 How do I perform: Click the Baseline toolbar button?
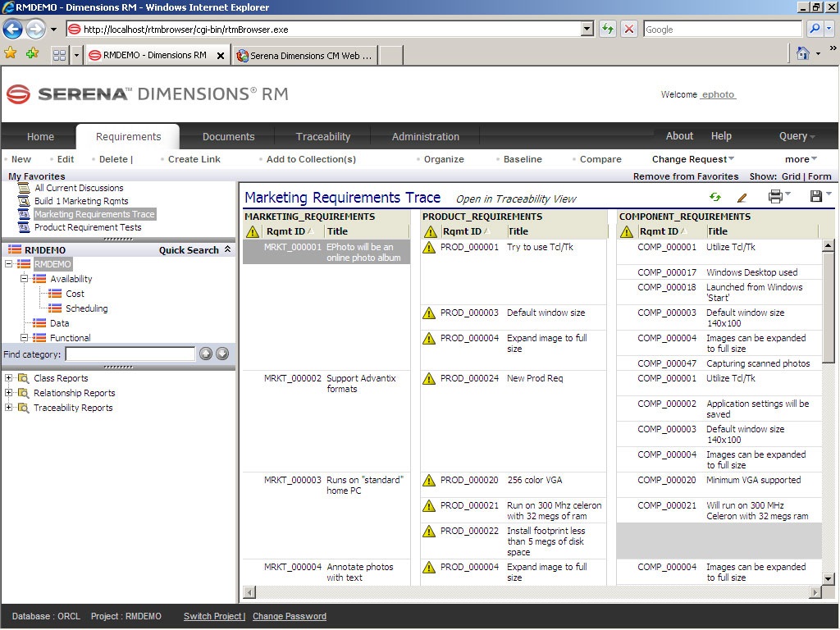coord(523,159)
